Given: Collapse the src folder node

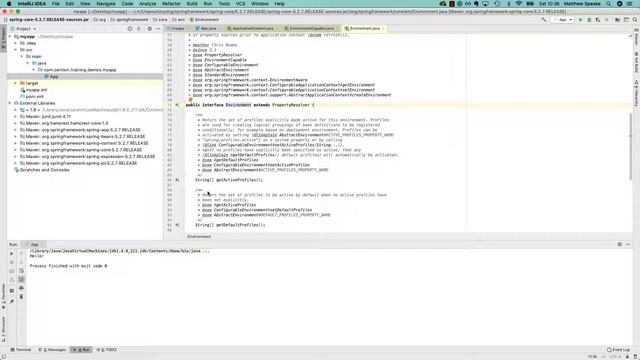Looking at the screenshot, I should pos(16,50).
